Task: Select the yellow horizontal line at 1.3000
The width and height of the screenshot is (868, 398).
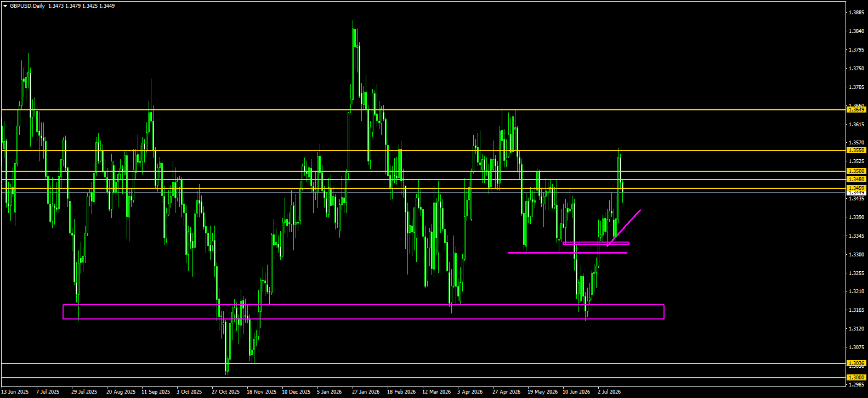Action: pos(423,378)
